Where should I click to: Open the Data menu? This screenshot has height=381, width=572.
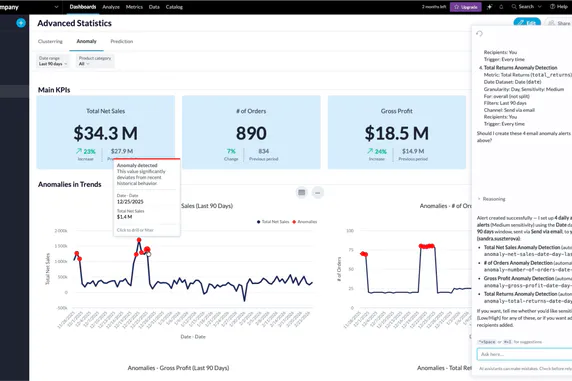point(154,7)
